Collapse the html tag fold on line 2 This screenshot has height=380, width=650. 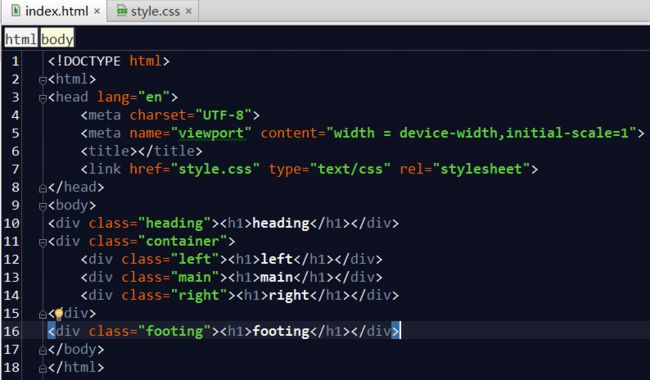pos(42,80)
